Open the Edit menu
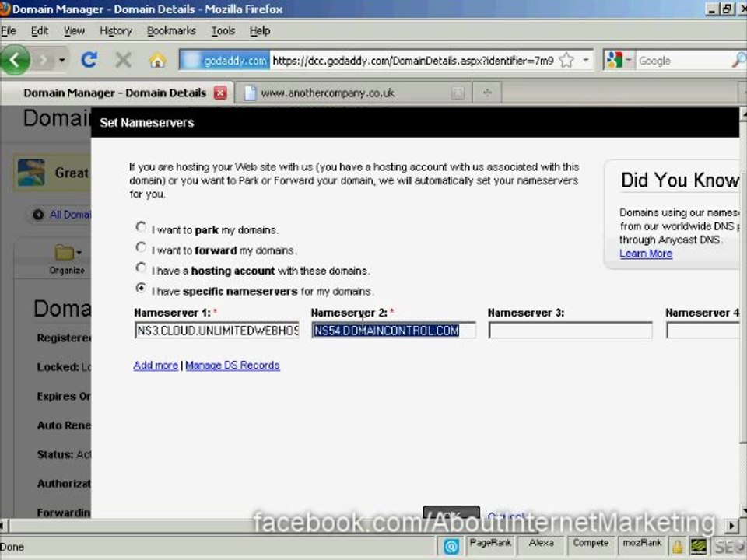747x560 pixels. pyautogui.click(x=40, y=31)
